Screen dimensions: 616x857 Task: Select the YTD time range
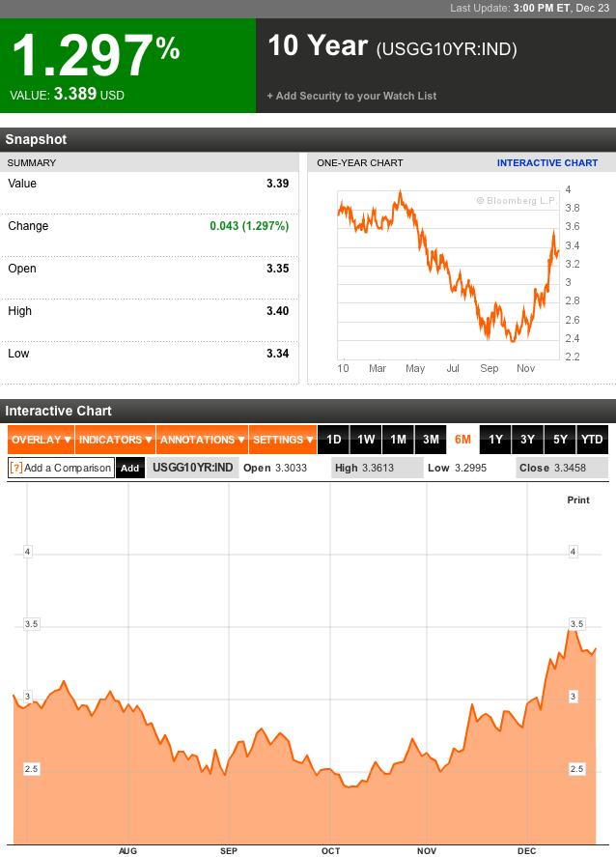point(592,440)
